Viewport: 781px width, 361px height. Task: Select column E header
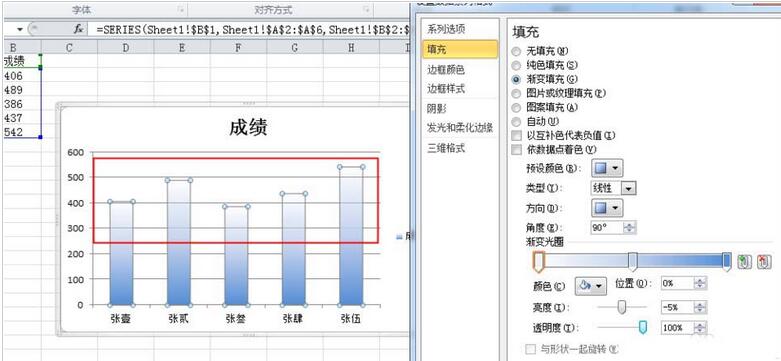click(x=182, y=47)
